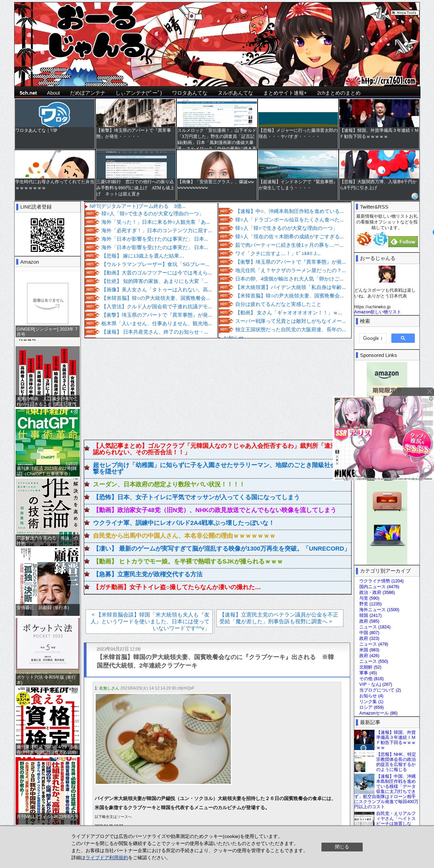Open latest article NHK、特定宗教団体会長
434x868 pixels.
tap(396, 762)
